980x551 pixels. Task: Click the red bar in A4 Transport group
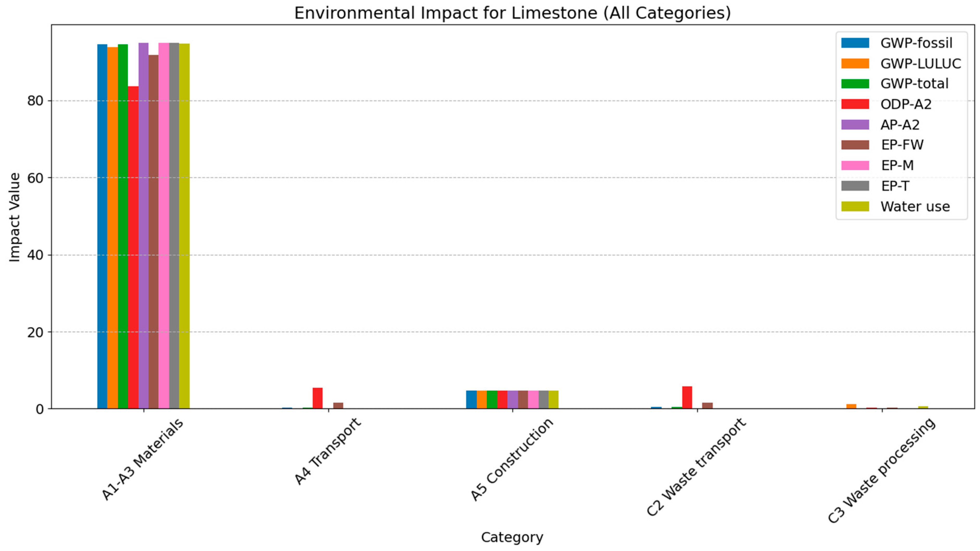(318, 398)
